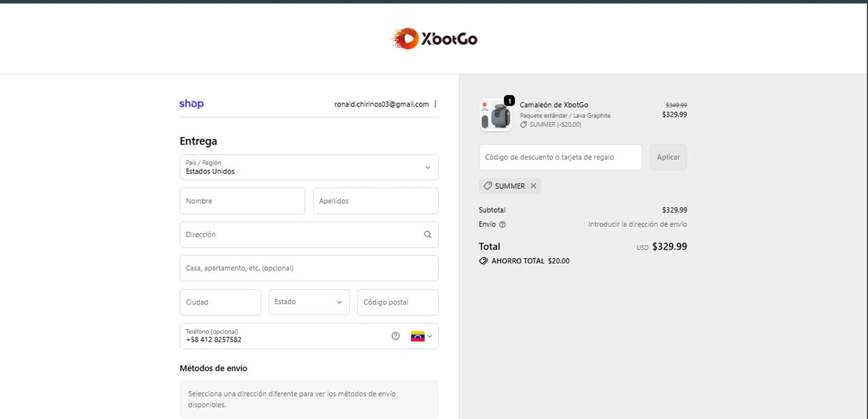
Task: Click the Dirección input field
Action: point(309,234)
